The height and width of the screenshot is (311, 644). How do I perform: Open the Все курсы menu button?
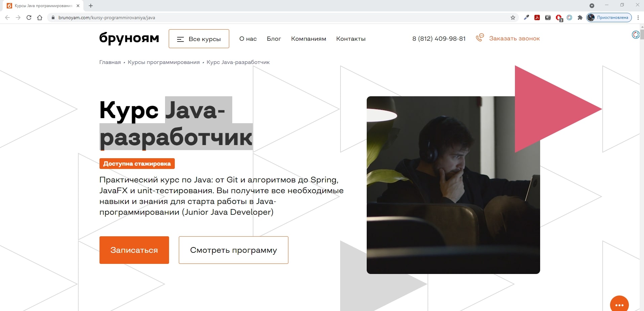[199, 39]
